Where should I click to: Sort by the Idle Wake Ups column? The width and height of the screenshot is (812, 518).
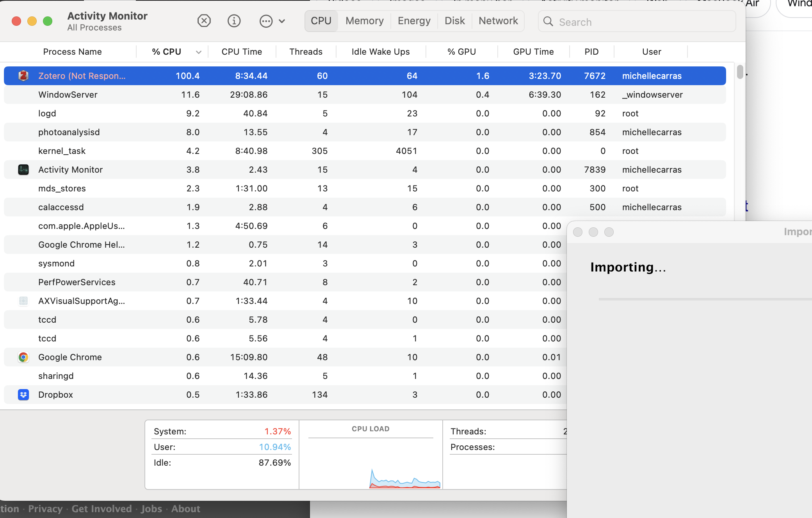[x=380, y=52]
